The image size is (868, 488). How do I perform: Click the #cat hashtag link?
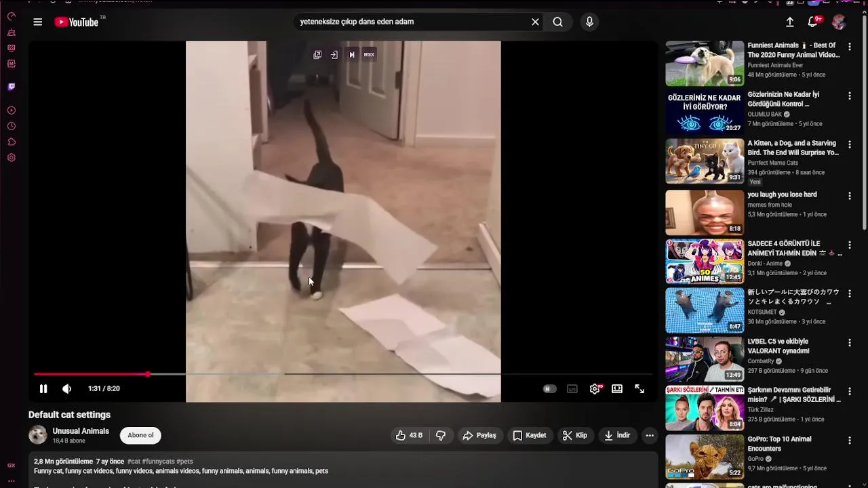coord(134,462)
